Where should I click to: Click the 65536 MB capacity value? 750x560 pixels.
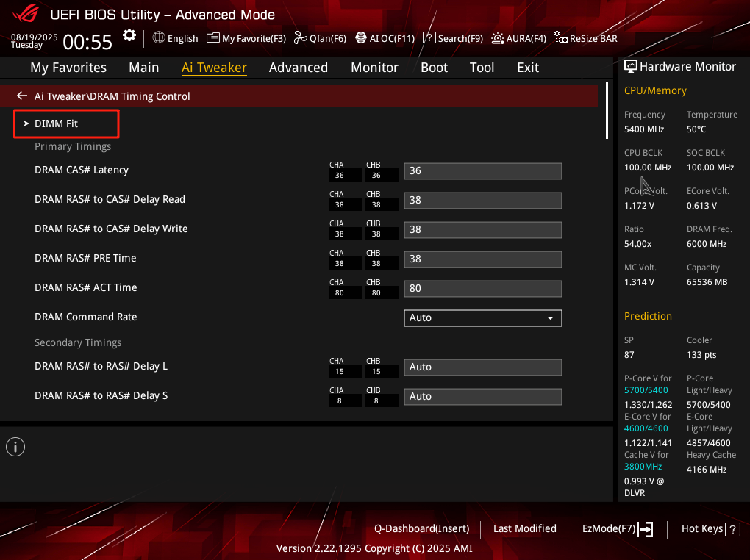tap(707, 282)
